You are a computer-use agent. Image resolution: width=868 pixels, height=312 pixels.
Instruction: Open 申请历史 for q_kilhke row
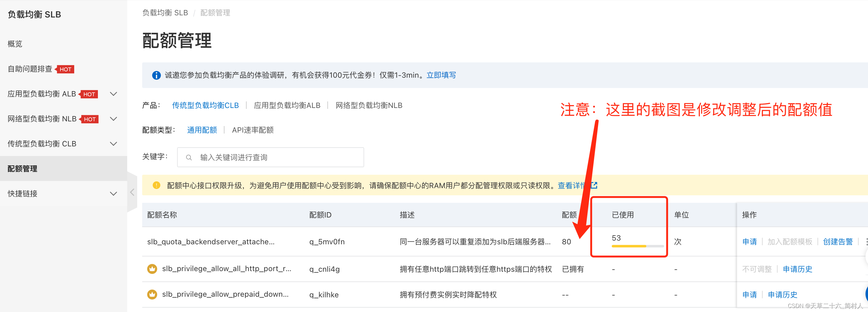(782, 295)
